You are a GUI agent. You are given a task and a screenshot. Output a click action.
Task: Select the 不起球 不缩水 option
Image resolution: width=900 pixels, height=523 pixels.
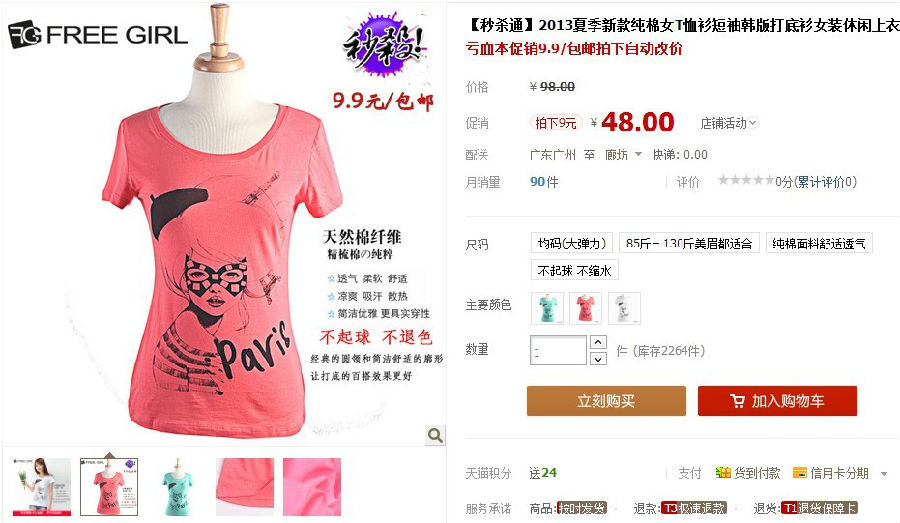click(x=575, y=270)
